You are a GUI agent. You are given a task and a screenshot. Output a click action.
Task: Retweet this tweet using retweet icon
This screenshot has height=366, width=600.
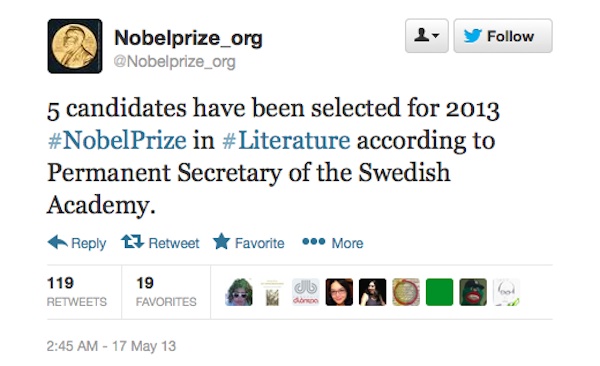pyautogui.click(x=160, y=243)
